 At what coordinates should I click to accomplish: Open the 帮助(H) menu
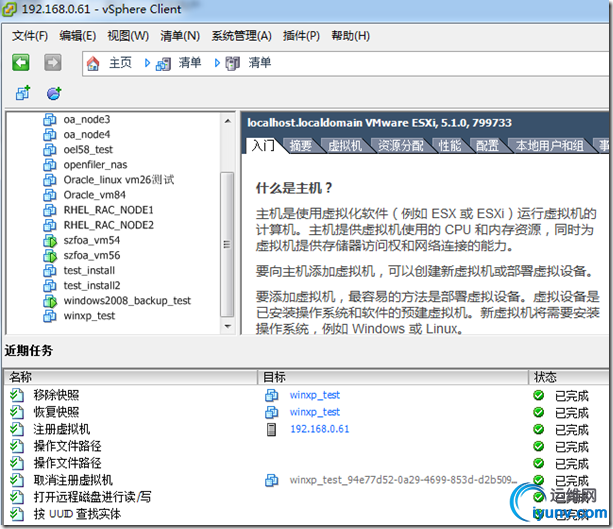pos(351,36)
